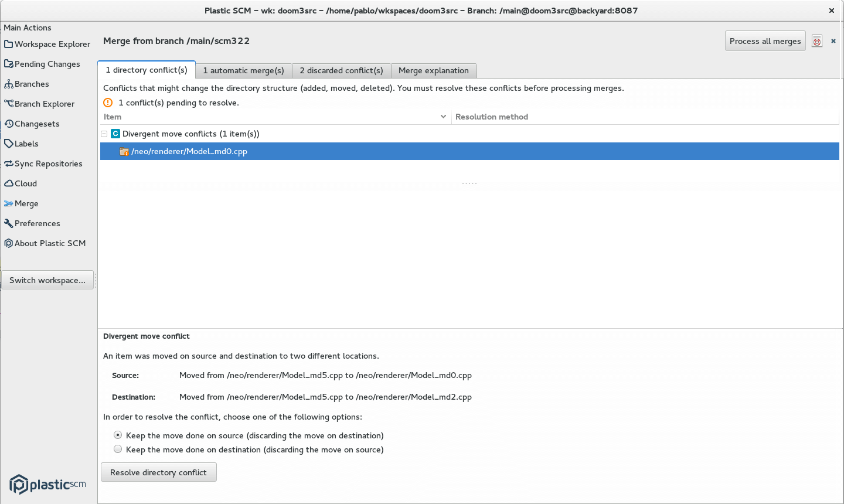Click Switch workspace... button
844x504 pixels.
click(47, 280)
